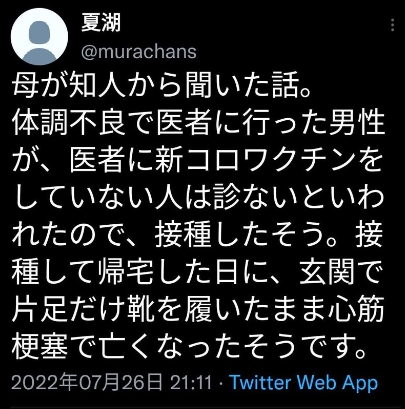The height and width of the screenshot is (409, 405).
Task: Click the last line ending そうです。
Action: click(x=189, y=349)
